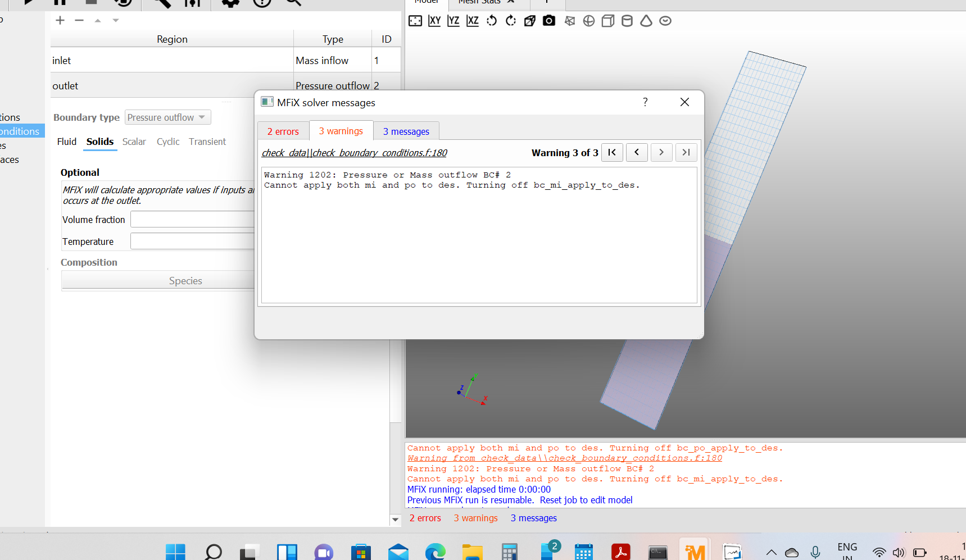Click the Volume fraction input field
Screen dimensions: 966x560
(x=192, y=220)
